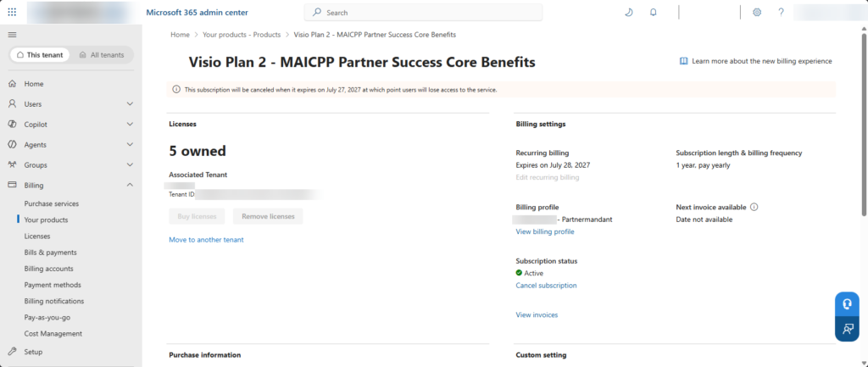
Task: Click the info icon beside Next invoice available
Action: coord(754,207)
